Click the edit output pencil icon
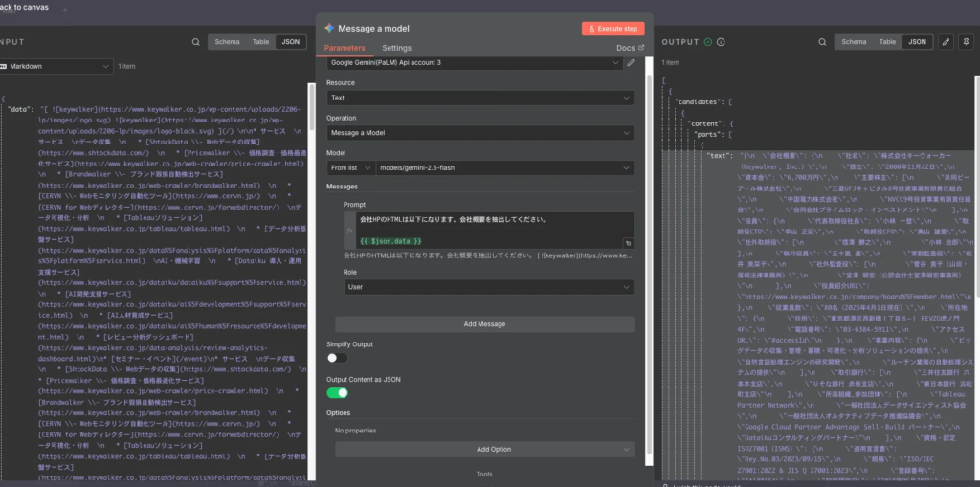980x487 pixels. click(946, 42)
